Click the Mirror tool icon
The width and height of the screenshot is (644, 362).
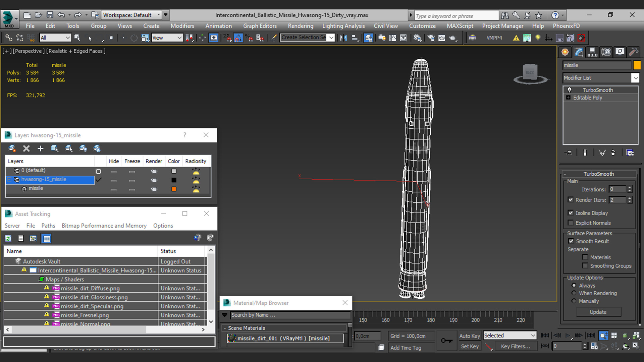[x=343, y=38]
